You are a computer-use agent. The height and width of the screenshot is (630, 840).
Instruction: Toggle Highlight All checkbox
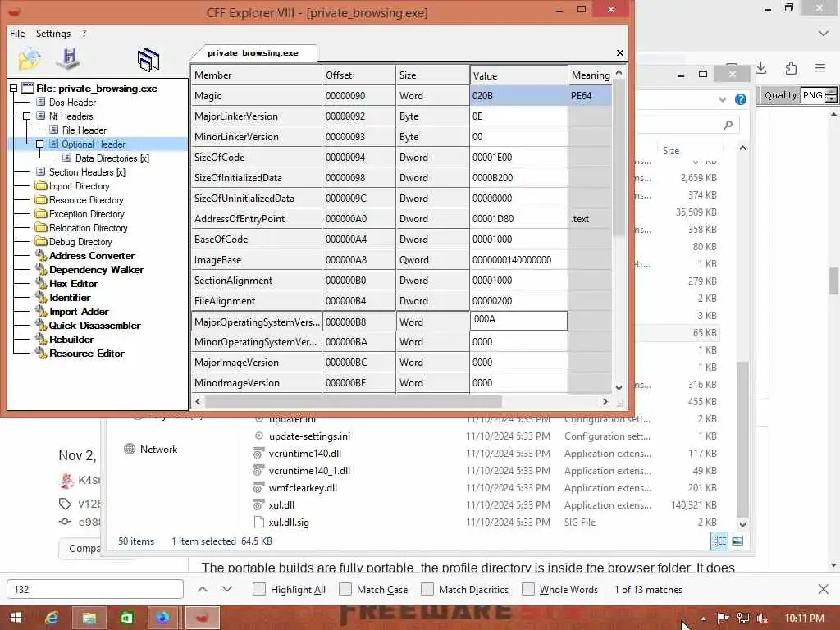(x=259, y=589)
